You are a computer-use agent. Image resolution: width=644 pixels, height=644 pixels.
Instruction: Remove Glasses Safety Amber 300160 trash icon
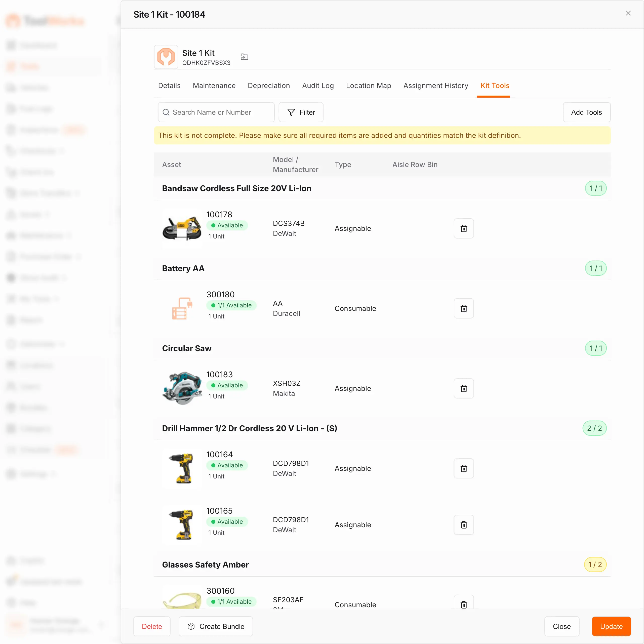(464, 604)
